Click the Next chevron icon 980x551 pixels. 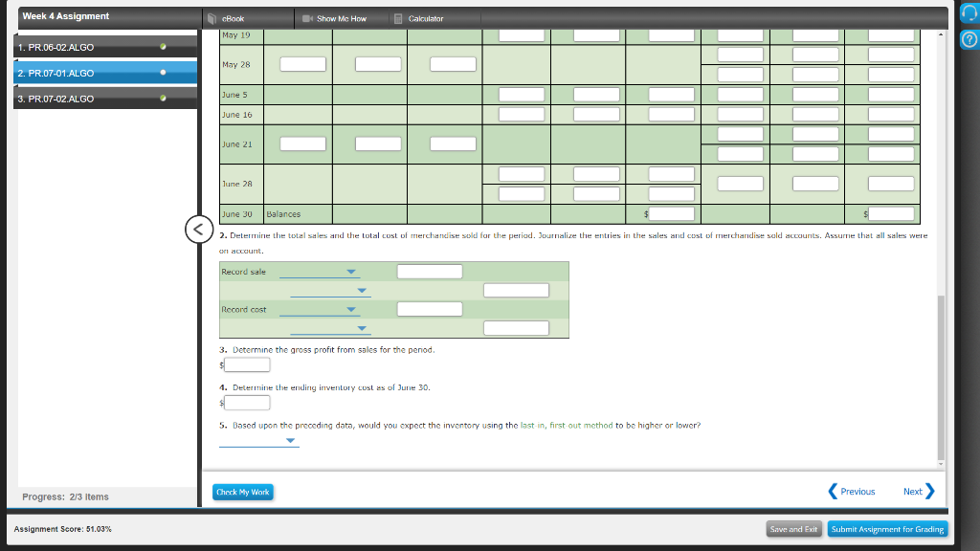(930, 491)
